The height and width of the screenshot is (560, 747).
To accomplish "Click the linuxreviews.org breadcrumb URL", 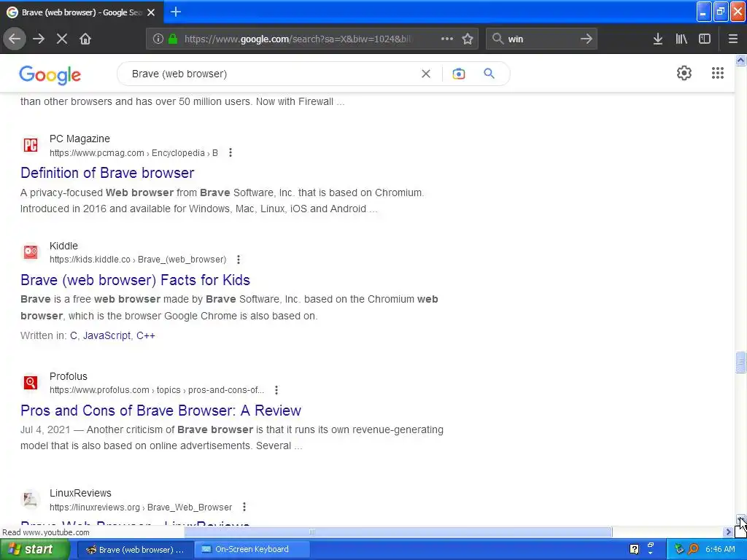I will 141,507.
